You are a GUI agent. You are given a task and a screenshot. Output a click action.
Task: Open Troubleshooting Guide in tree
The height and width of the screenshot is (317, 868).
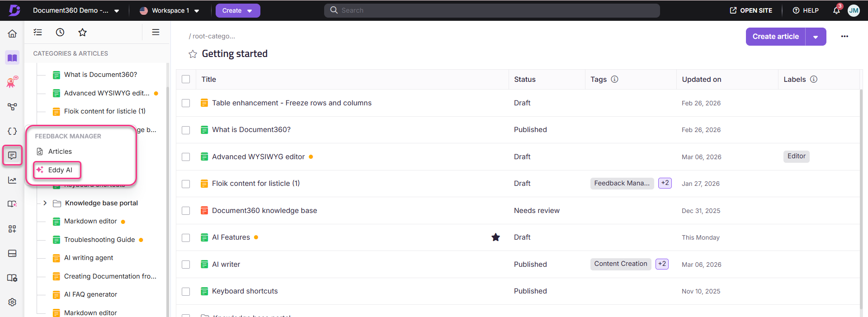tap(99, 240)
